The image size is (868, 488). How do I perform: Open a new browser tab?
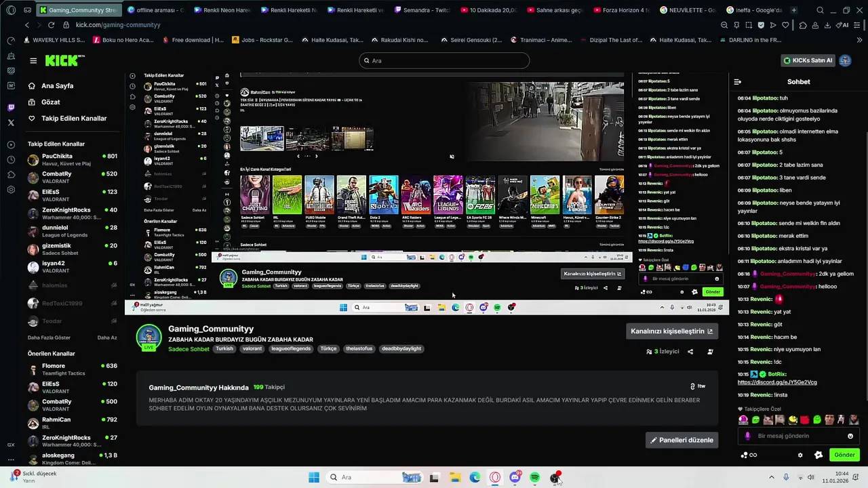coord(794,10)
